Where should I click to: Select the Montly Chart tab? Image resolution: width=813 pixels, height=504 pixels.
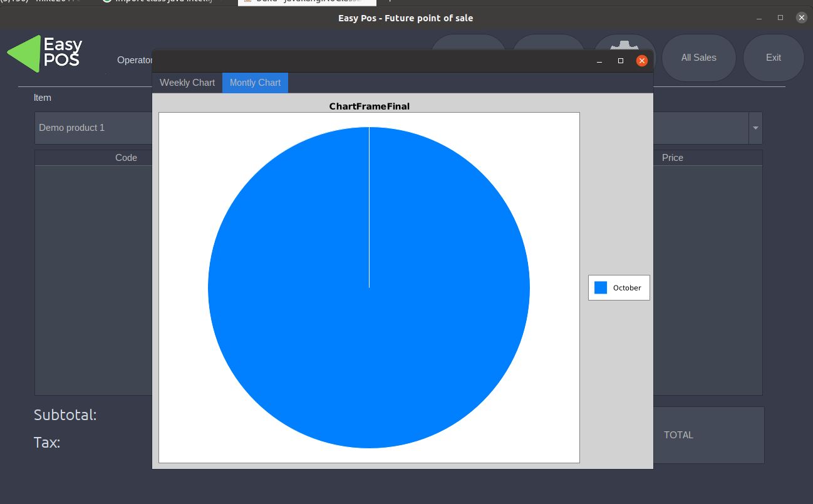255,83
